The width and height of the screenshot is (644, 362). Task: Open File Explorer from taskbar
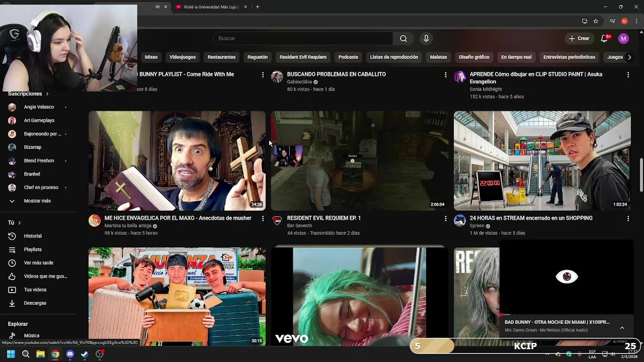click(40, 354)
